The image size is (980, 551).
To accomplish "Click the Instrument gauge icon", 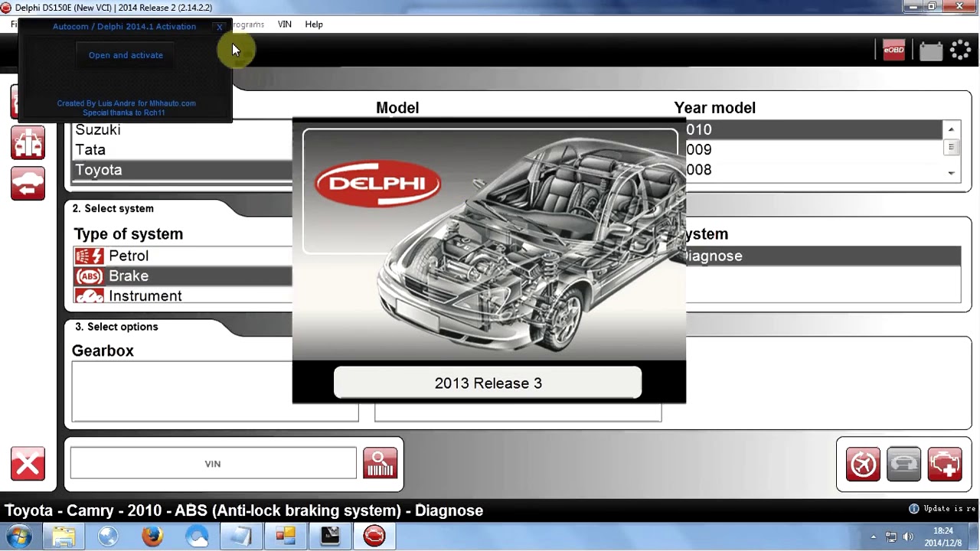I will tap(89, 295).
